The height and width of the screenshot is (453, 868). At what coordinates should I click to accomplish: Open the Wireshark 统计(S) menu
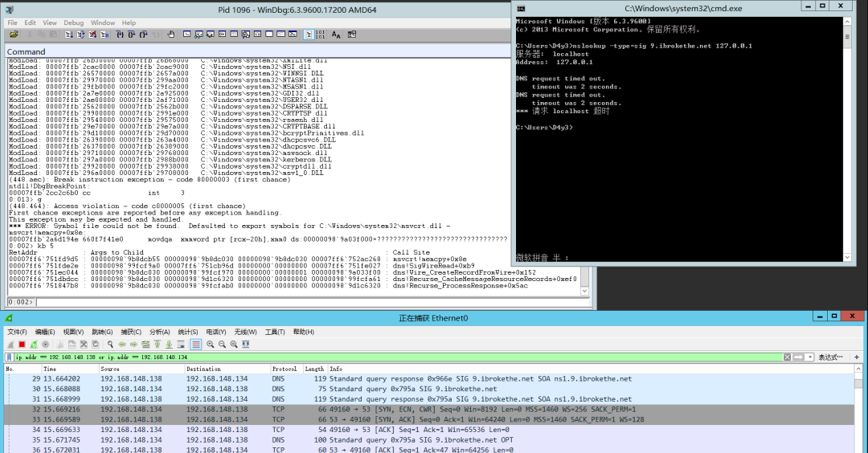(188, 332)
